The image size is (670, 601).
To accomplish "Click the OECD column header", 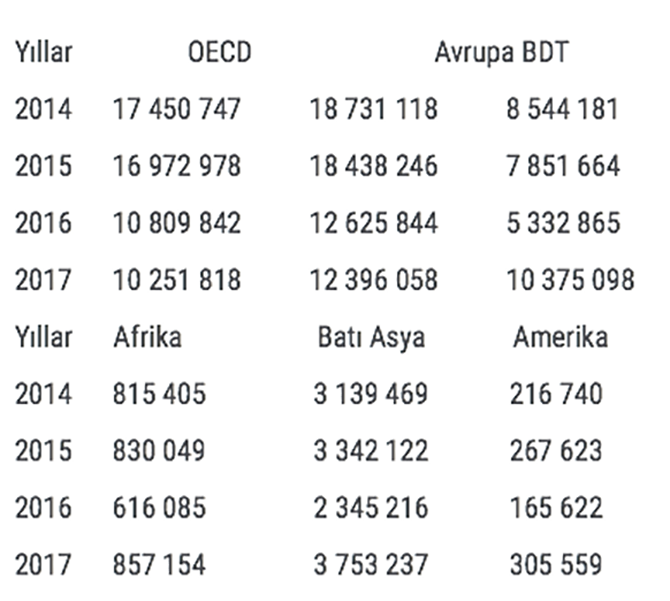I will pos(219,52).
